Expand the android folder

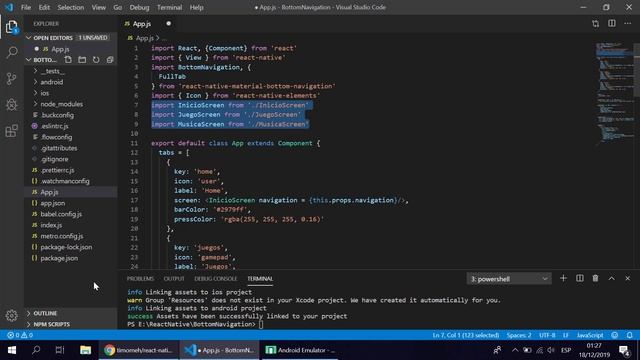(71, 82)
